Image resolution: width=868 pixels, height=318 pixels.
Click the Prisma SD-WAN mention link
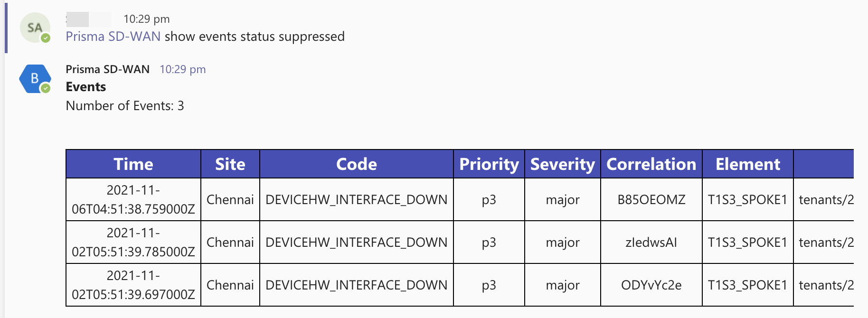coord(113,37)
